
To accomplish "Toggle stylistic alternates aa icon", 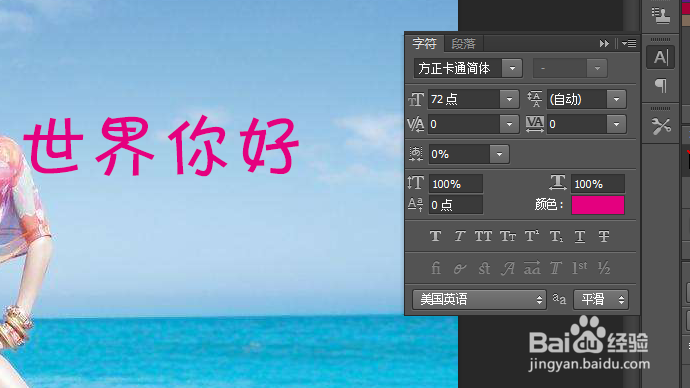I will (532, 268).
